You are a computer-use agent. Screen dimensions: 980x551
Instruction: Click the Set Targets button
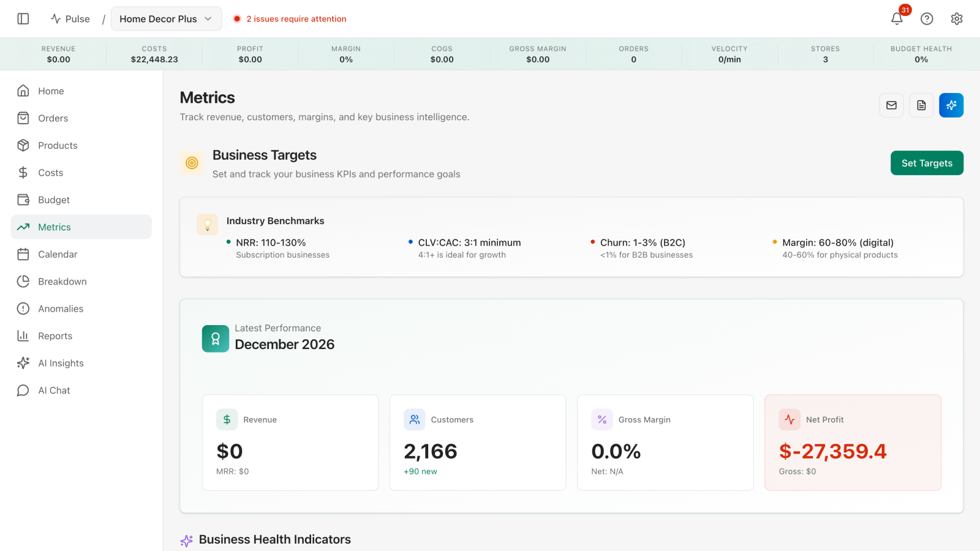[x=927, y=163]
